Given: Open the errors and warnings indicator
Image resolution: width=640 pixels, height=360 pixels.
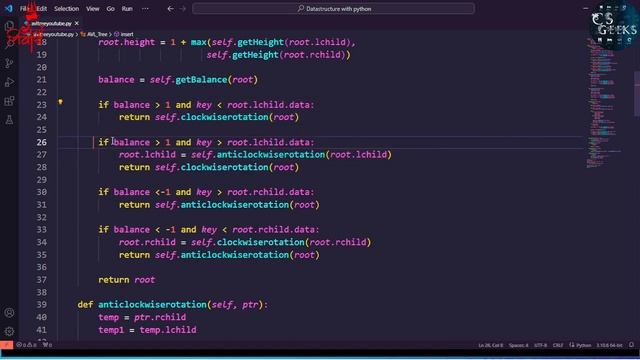Looking at the screenshot, I should [26, 345].
